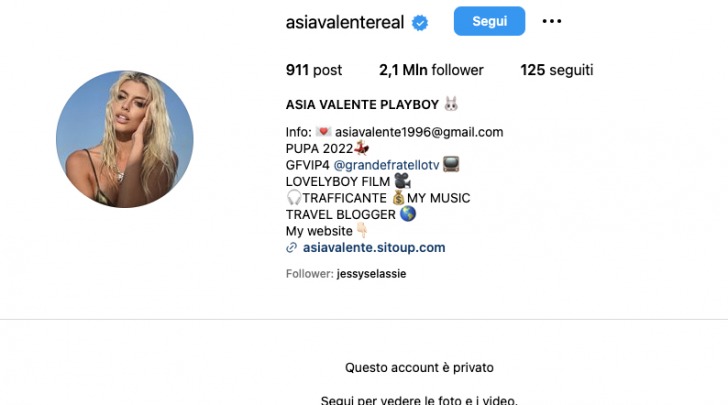Screen dimensions: 728x405
Task: Click the globe emoji after TRAVEL BLOGGER
Action: 408,214
